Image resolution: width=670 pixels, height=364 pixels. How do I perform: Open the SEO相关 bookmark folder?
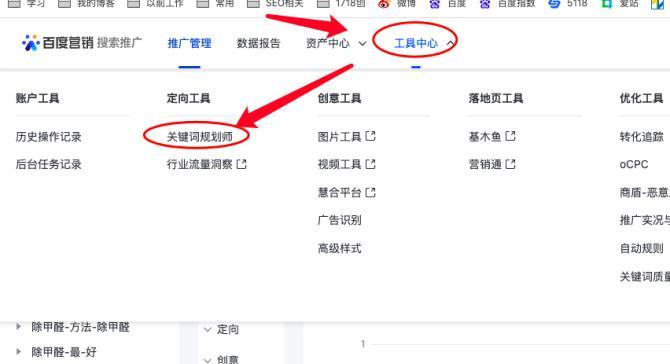[x=275, y=4]
